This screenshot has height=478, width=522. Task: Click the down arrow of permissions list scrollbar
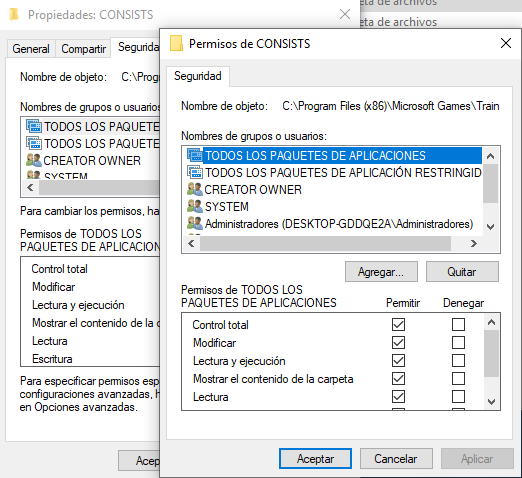tap(491, 401)
